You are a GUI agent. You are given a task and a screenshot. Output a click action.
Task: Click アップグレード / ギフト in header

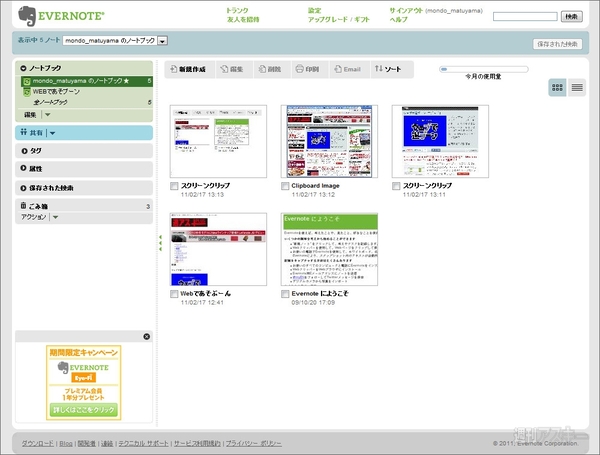(339, 19)
